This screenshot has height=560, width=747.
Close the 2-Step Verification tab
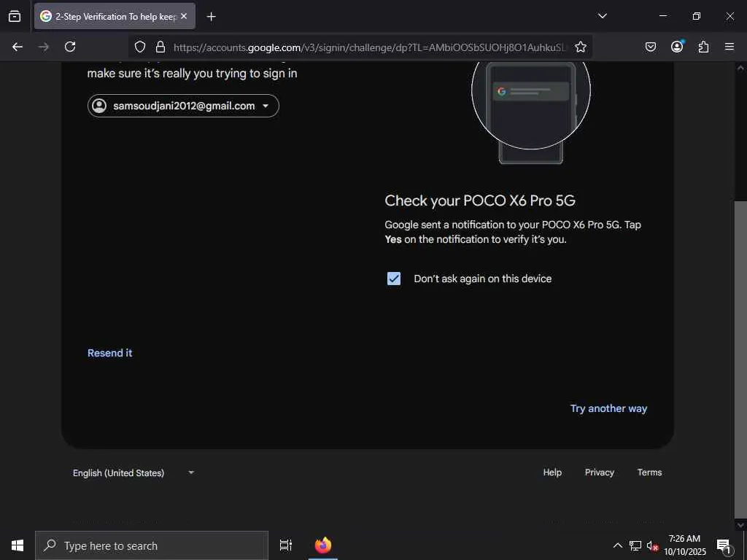pyautogui.click(x=184, y=16)
